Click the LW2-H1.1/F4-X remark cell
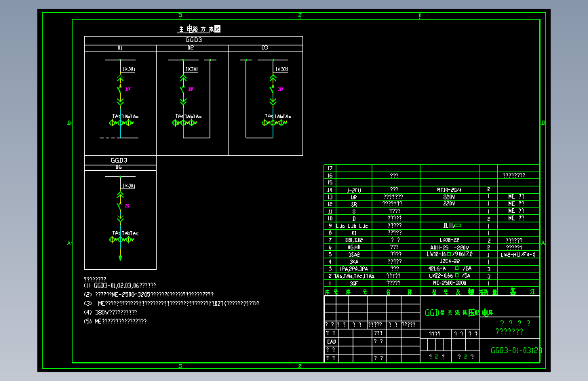588x381 pixels. tap(518, 255)
